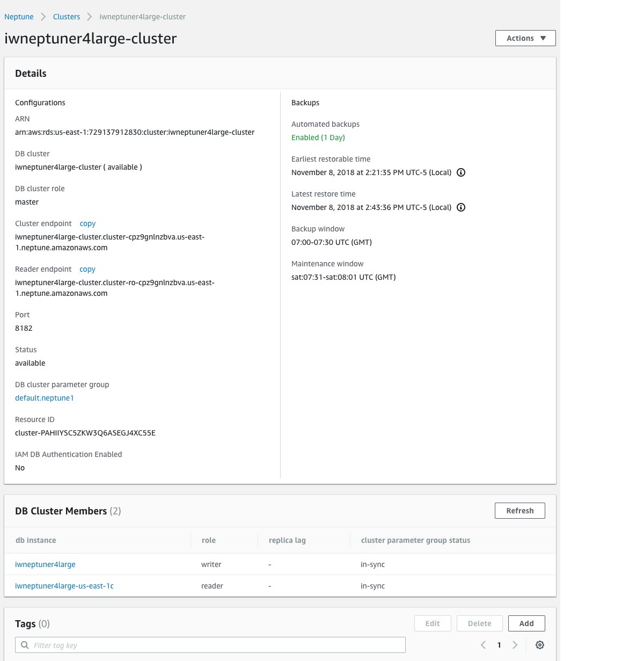View Enabled (1 Day) backup settings
Screen dimensions: 644x661
pyautogui.click(x=318, y=137)
